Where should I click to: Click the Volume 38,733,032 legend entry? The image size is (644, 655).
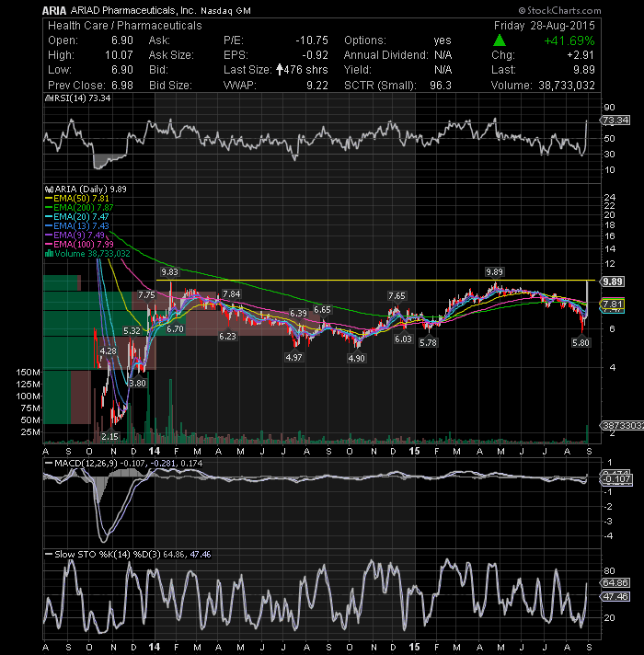(92, 254)
